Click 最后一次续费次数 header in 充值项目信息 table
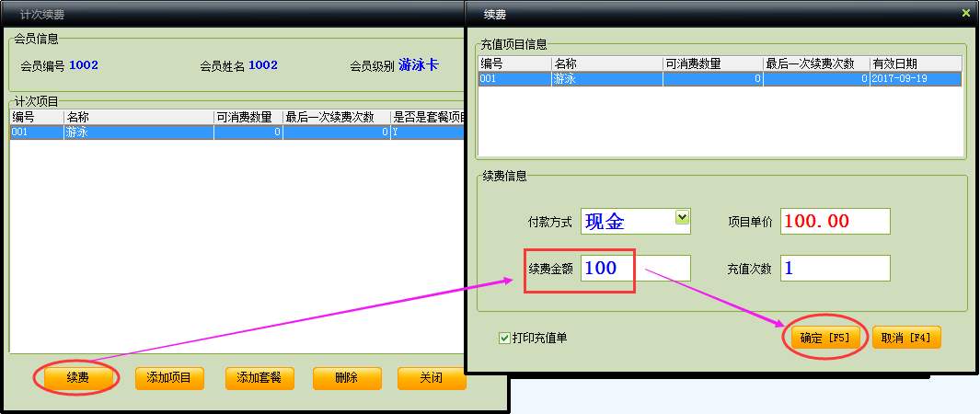The height and width of the screenshot is (414, 980). click(816, 63)
